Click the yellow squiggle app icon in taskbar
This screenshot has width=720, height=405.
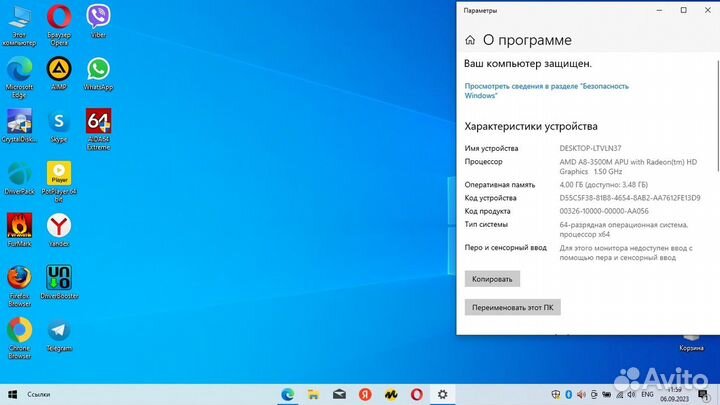pyautogui.click(x=391, y=394)
